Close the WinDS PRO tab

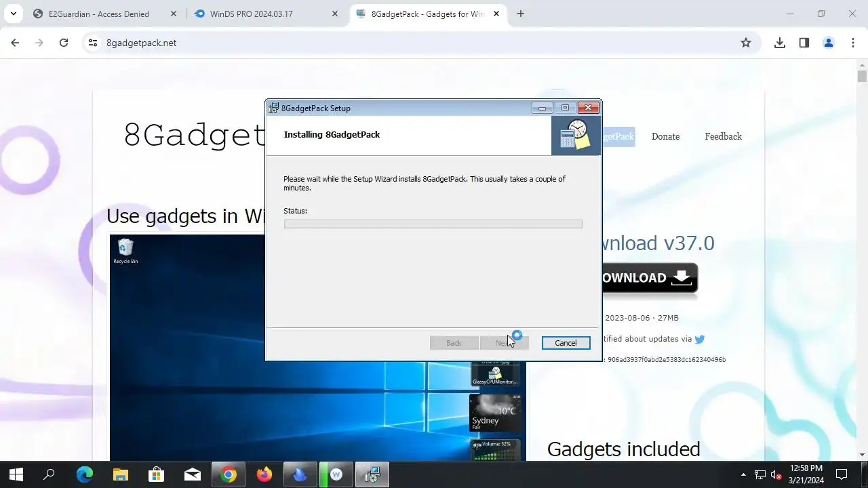336,14
